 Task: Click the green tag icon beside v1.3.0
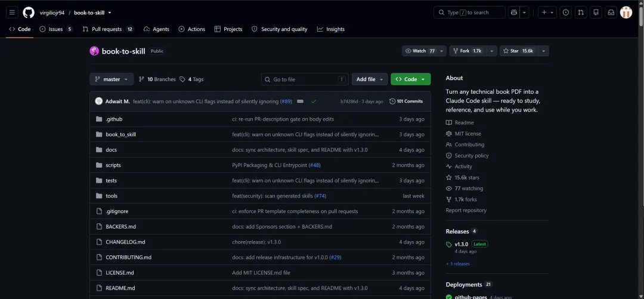pyautogui.click(x=449, y=244)
